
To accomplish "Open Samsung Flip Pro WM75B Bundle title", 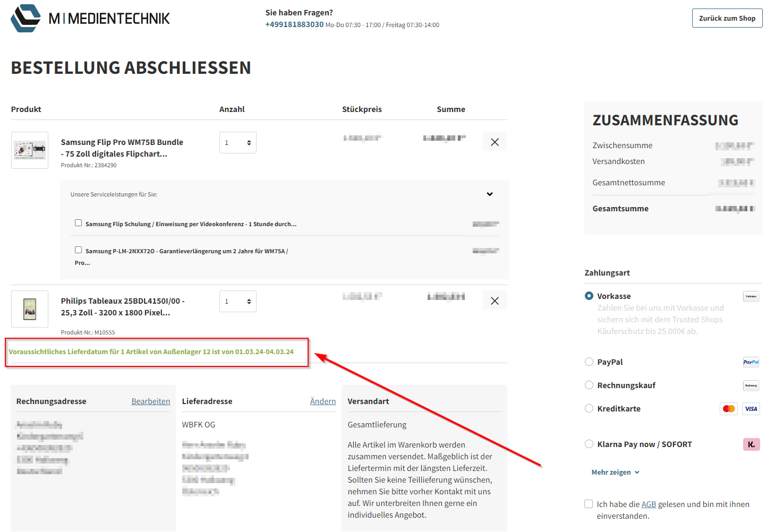I will (122, 148).
